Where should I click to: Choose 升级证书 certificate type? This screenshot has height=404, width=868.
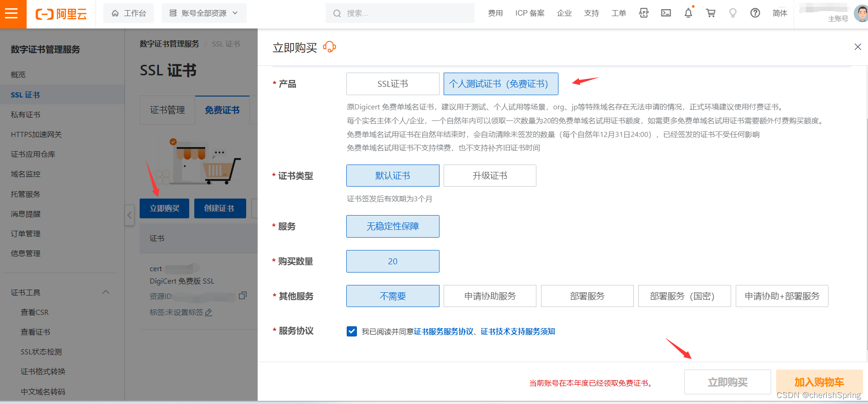click(x=490, y=176)
